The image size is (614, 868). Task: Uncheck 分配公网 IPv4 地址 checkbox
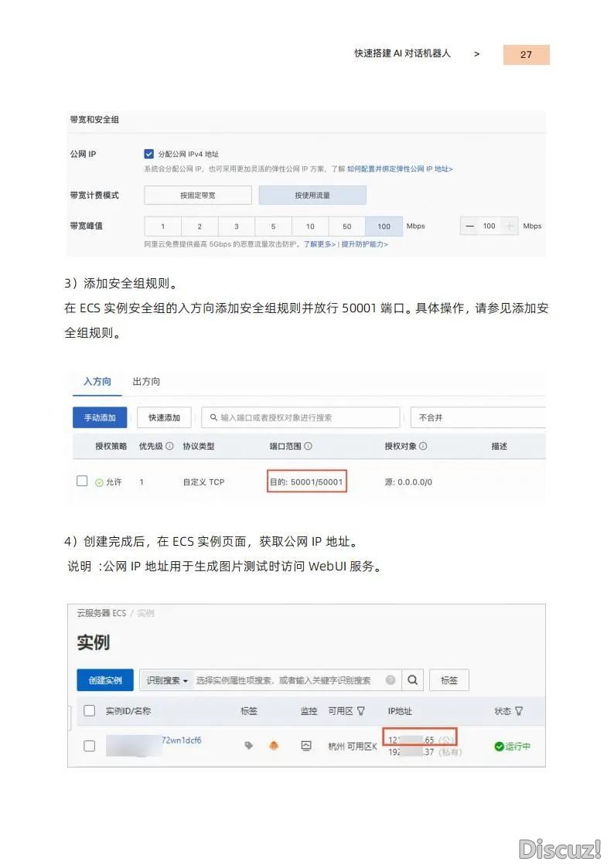149,154
